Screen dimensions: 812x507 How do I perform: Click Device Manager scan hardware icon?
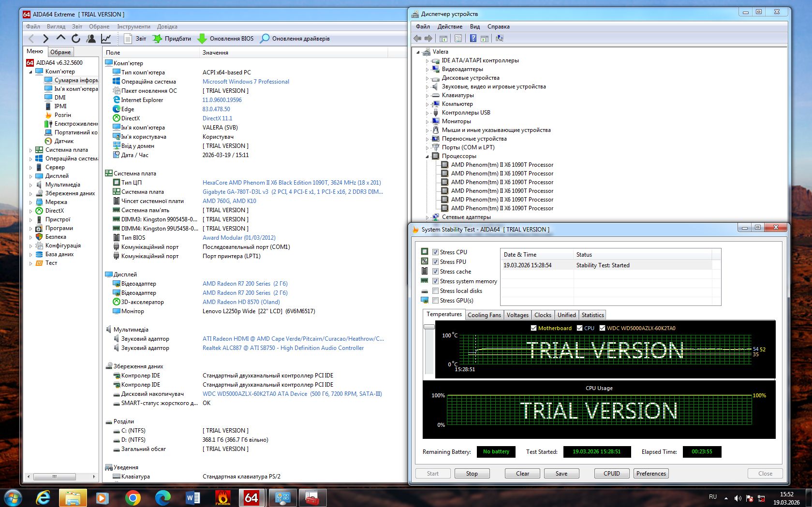pos(500,38)
